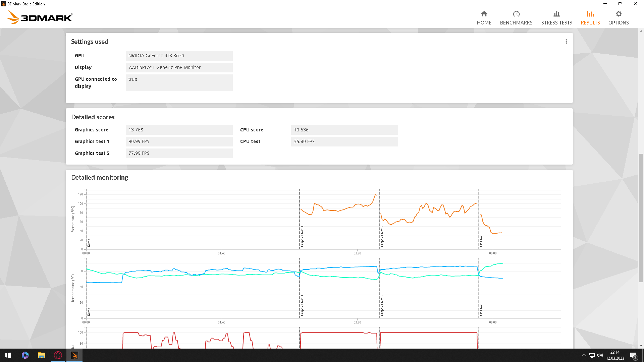Click Graphics test 2 marker on FPS chart

(382, 236)
